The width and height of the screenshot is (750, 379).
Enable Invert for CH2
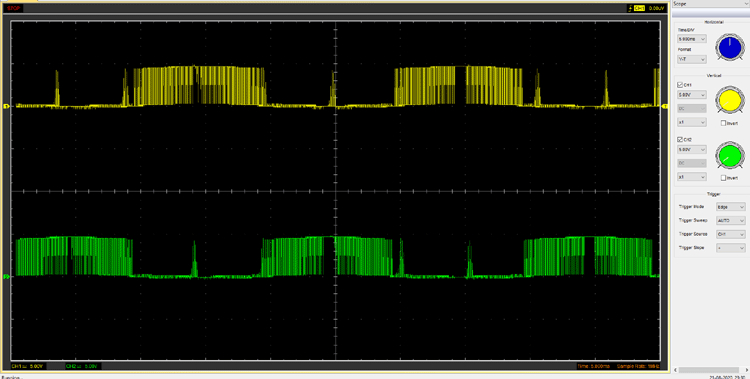coord(723,178)
